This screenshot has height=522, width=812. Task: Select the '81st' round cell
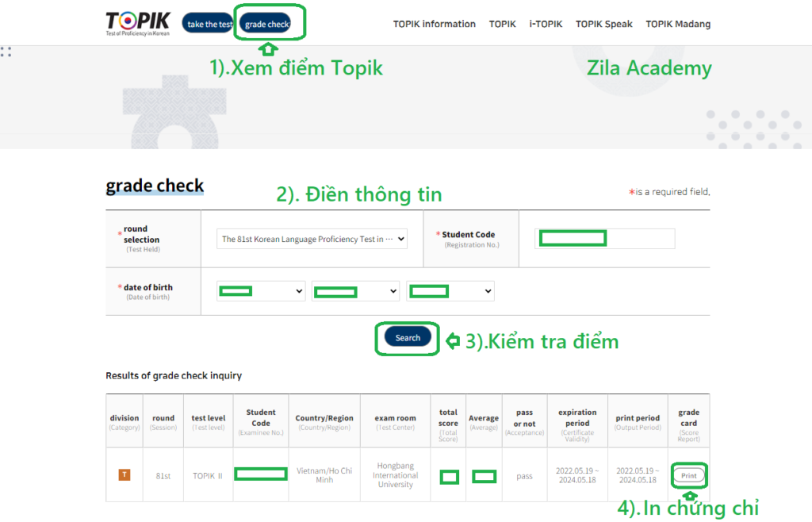(163, 476)
